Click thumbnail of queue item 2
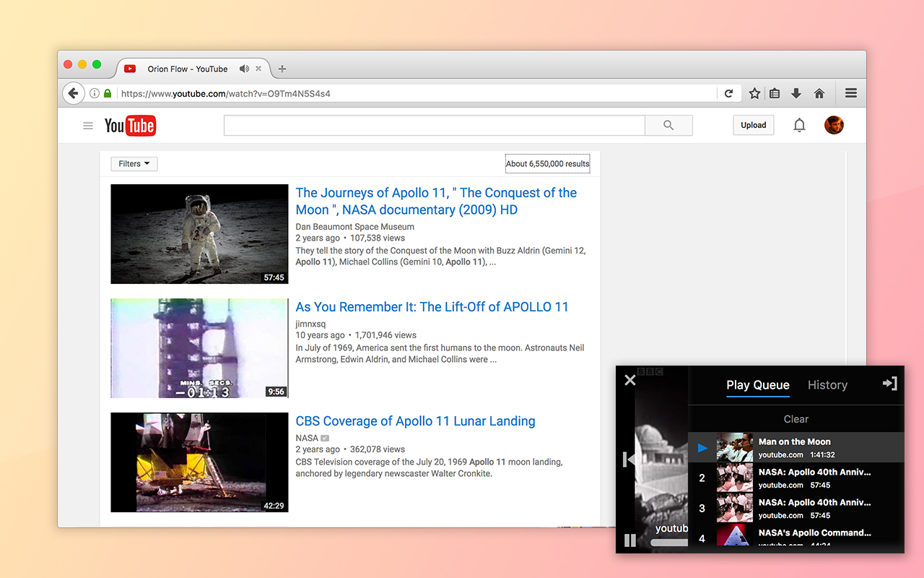This screenshot has width=924, height=578. 735,478
